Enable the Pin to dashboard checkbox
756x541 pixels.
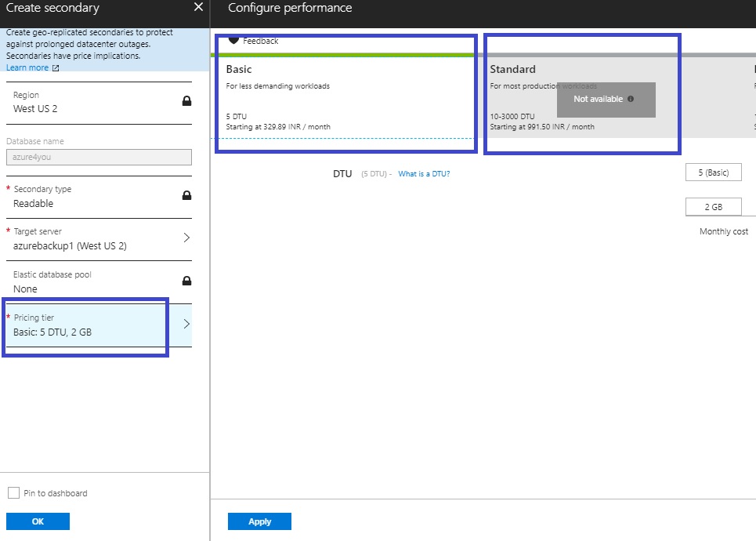click(13, 493)
